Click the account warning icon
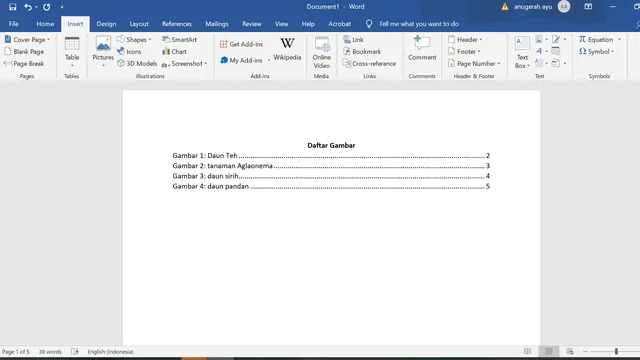640x360 pixels. (x=505, y=7)
